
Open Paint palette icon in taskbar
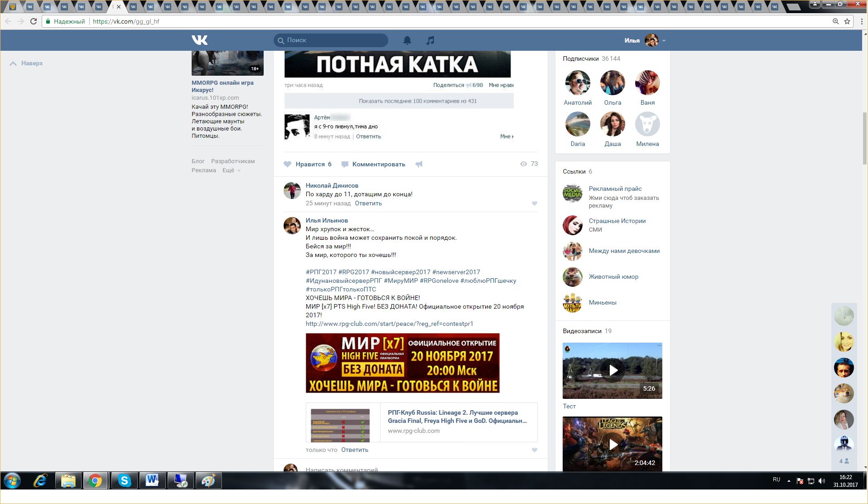pyautogui.click(x=208, y=480)
